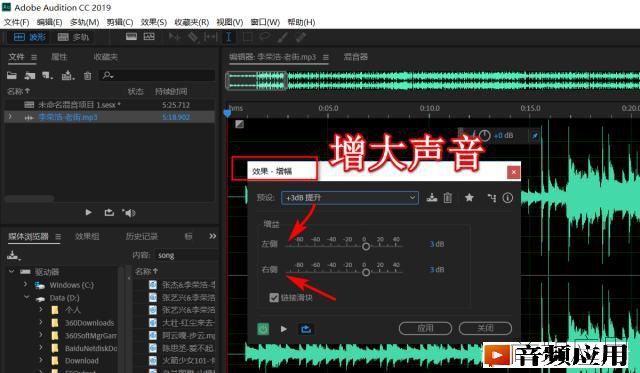The width and height of the screenshot is (640, 373).
Task: Show the spectral pitch display icon
Action: click(149, 37)
